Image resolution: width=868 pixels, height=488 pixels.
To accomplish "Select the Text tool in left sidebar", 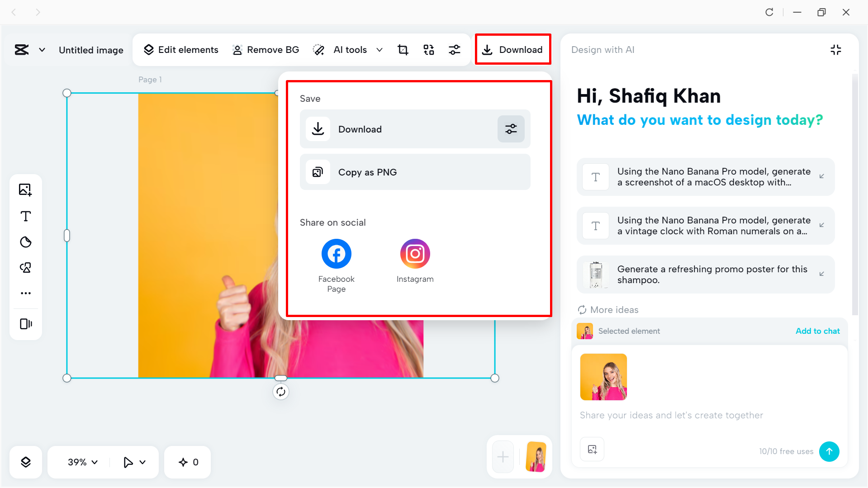I will click(x=26, y=216).
